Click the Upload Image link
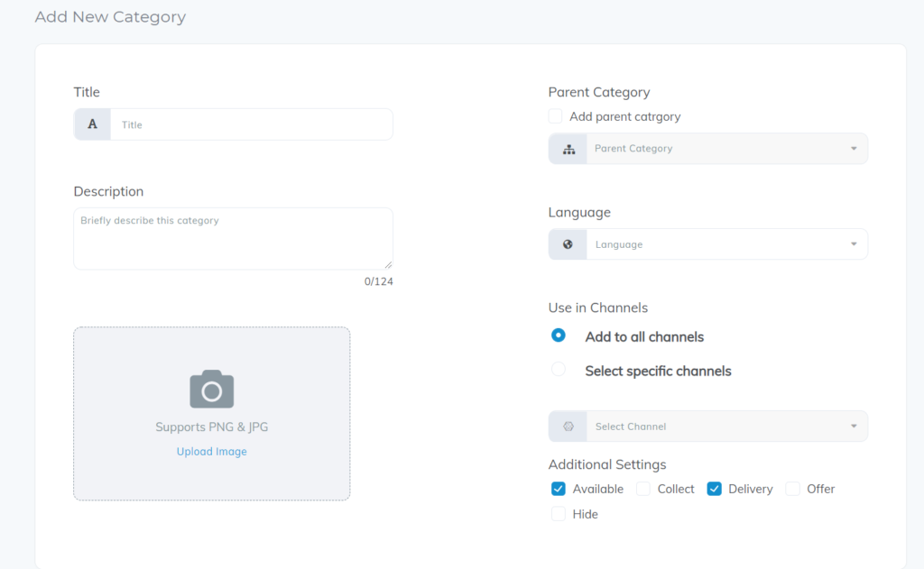 211,451
